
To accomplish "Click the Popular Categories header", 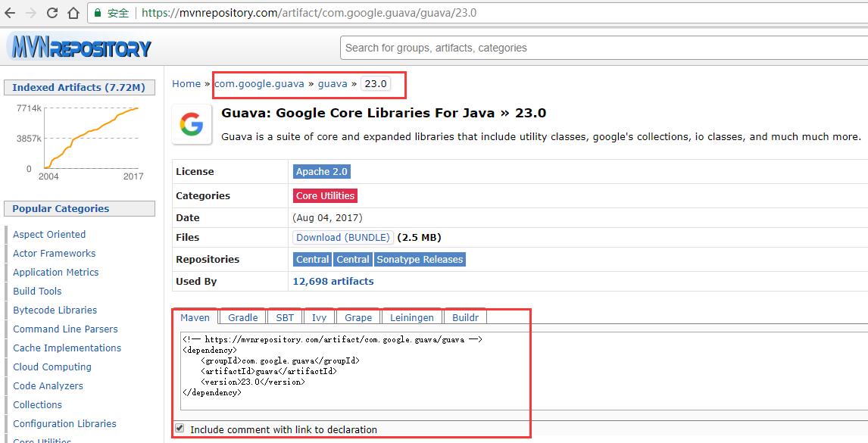I will click(80, 209).
